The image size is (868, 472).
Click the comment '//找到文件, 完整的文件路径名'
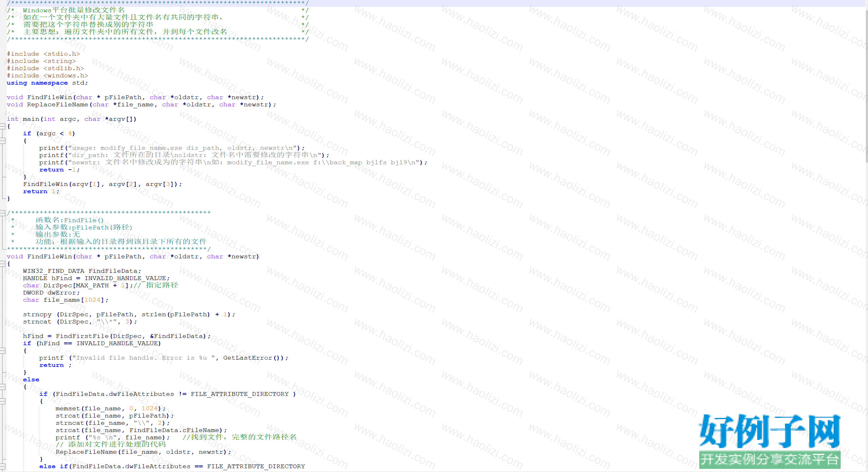click(x=240, y=437)
